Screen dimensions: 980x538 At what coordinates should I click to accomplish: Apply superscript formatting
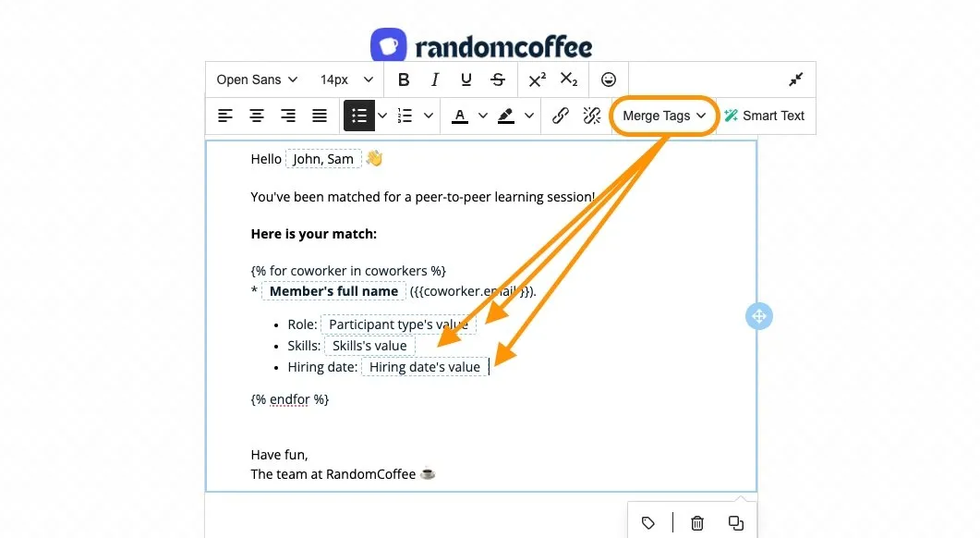(537, 79)
